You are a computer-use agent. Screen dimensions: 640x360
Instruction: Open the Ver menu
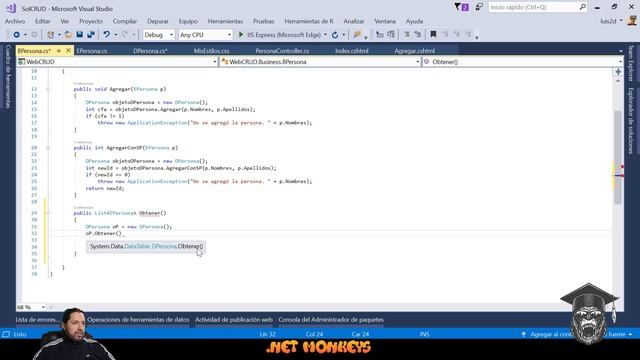point(64,21)
